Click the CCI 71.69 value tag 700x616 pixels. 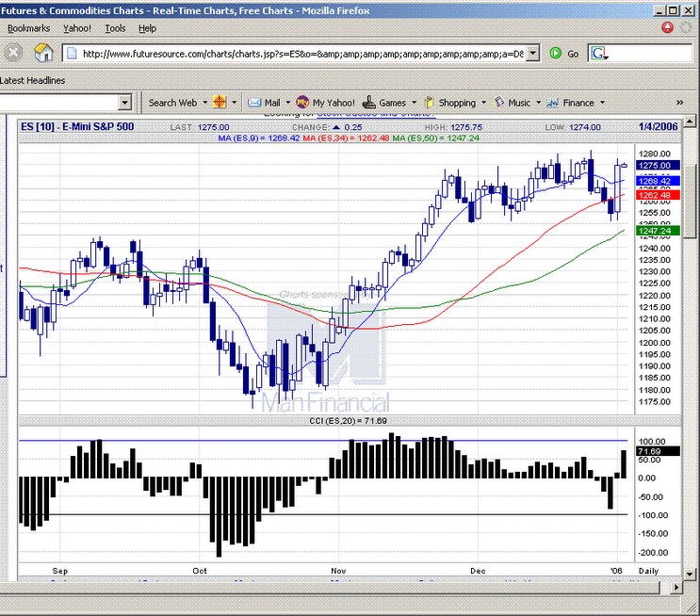(x=658, y=451)
